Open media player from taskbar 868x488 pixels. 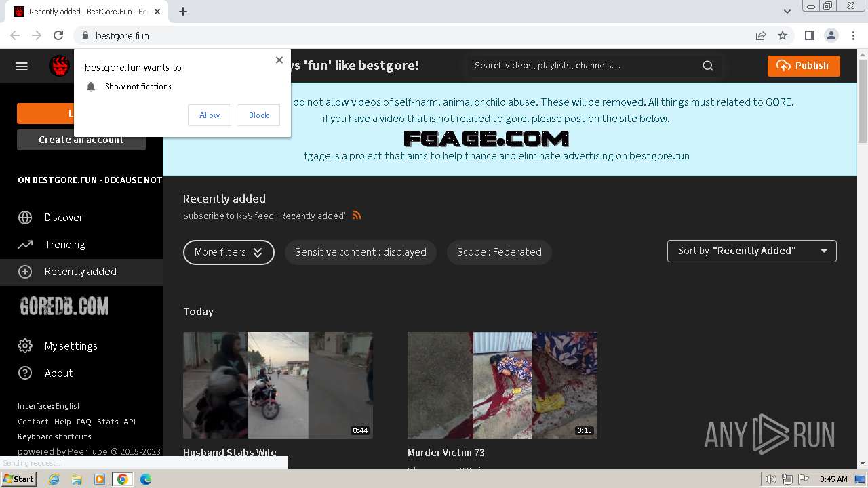tap(100, 479)
